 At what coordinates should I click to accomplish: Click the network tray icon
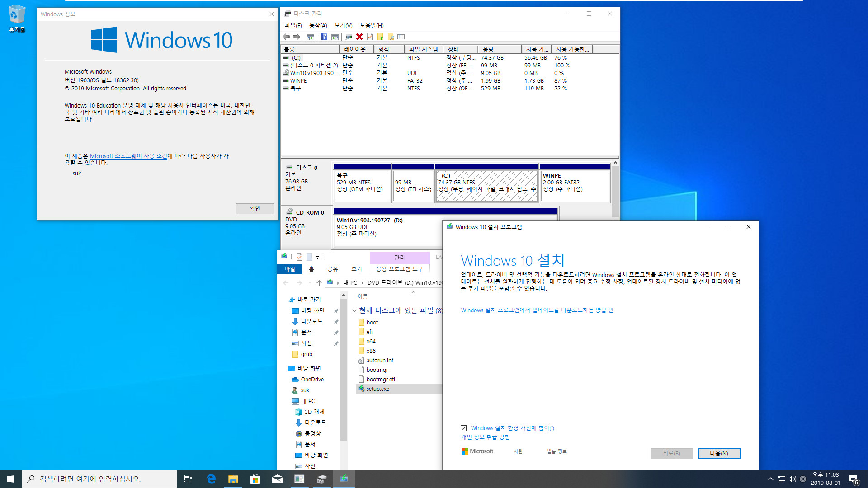pos(782,479)
